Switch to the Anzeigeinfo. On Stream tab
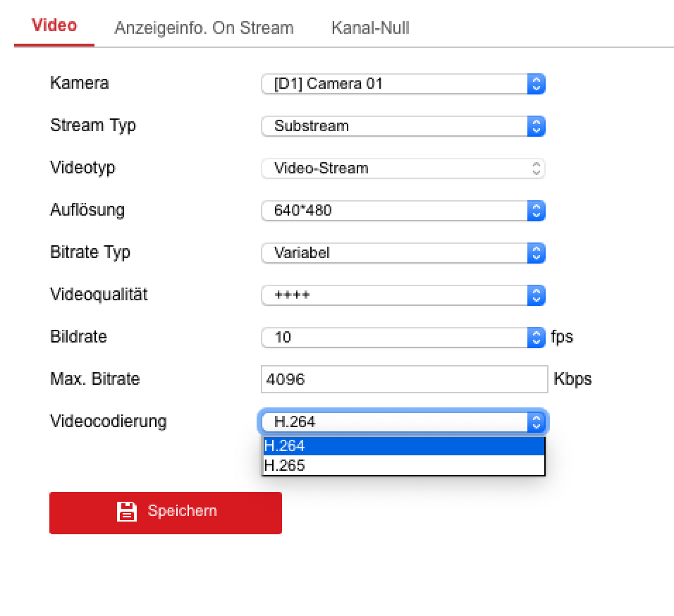This screenshot has height=616, width=674. (x=204, y=27)
